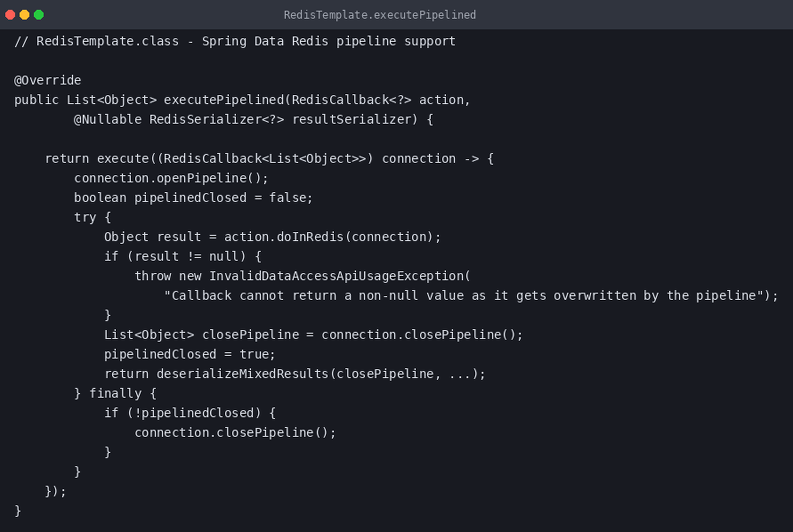Click the try keyword

coord(85,218)
